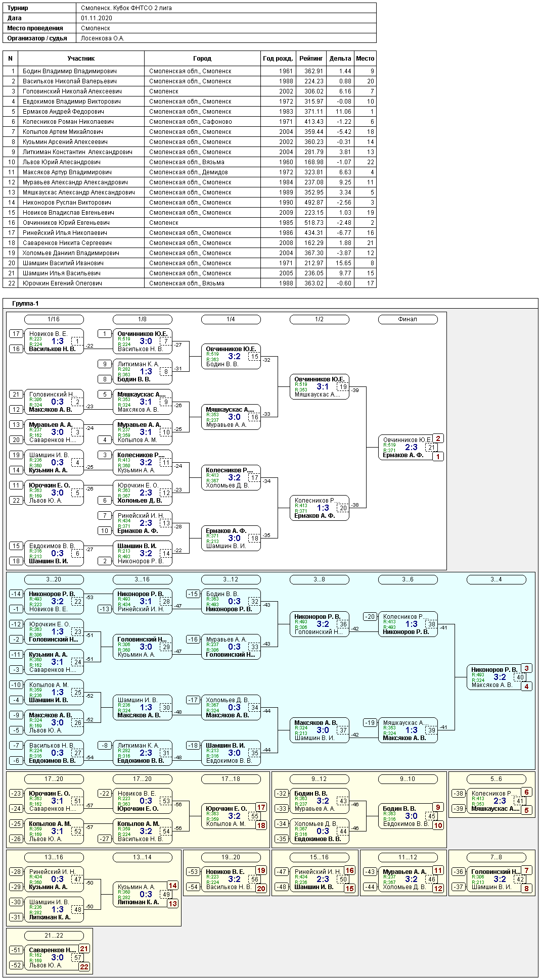
Task: Select Овчинников Юрий Евгеньевич table row
Action: pyautogui.click(x=66, y=223)
